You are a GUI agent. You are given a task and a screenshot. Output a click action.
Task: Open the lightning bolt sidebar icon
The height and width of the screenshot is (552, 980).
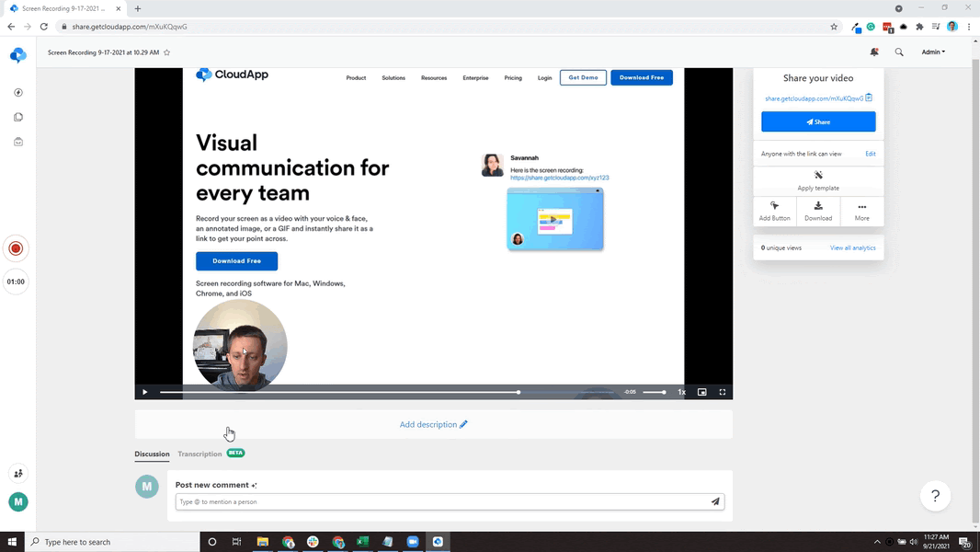tap(18, 93)
